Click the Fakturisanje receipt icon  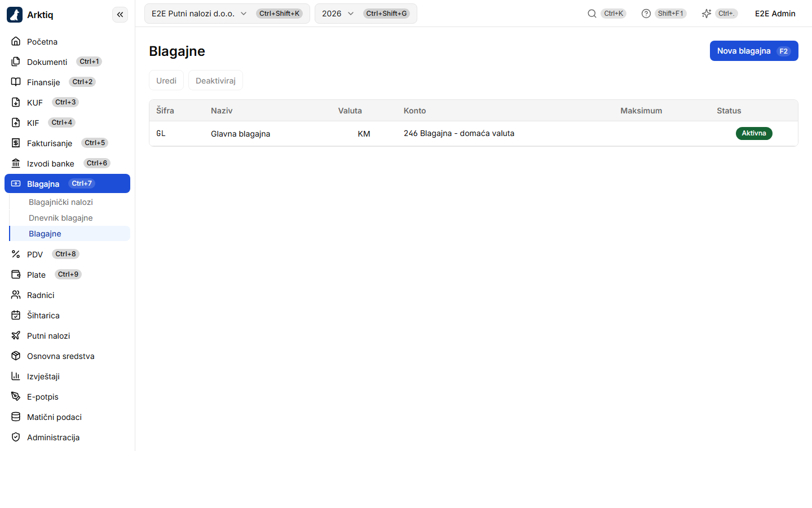point(16,143)
